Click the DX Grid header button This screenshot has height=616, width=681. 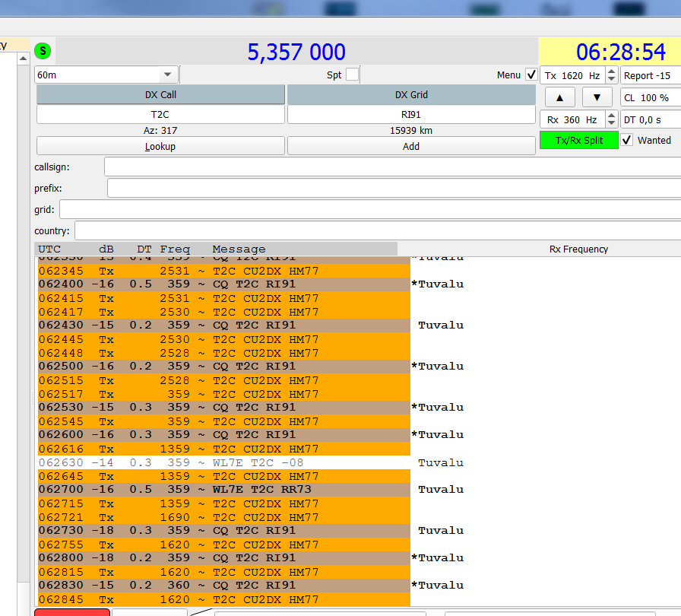(x=411, y=95)
